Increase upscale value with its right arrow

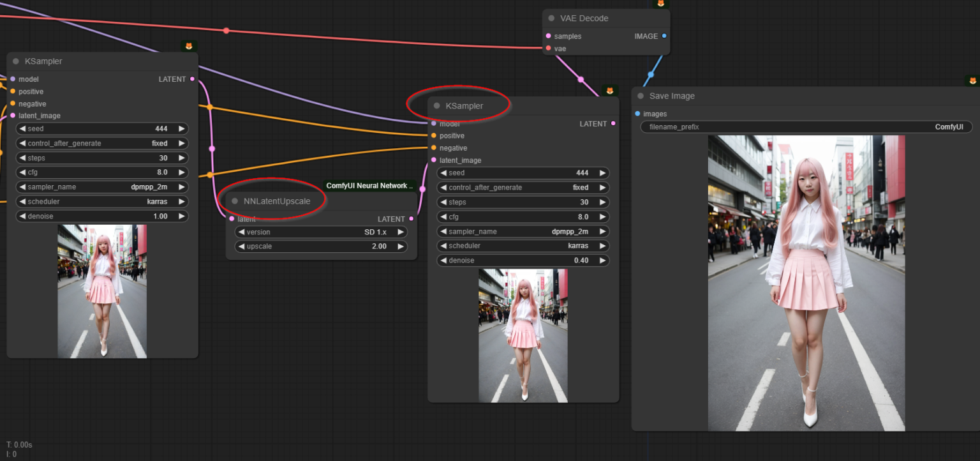pos(400,246)
